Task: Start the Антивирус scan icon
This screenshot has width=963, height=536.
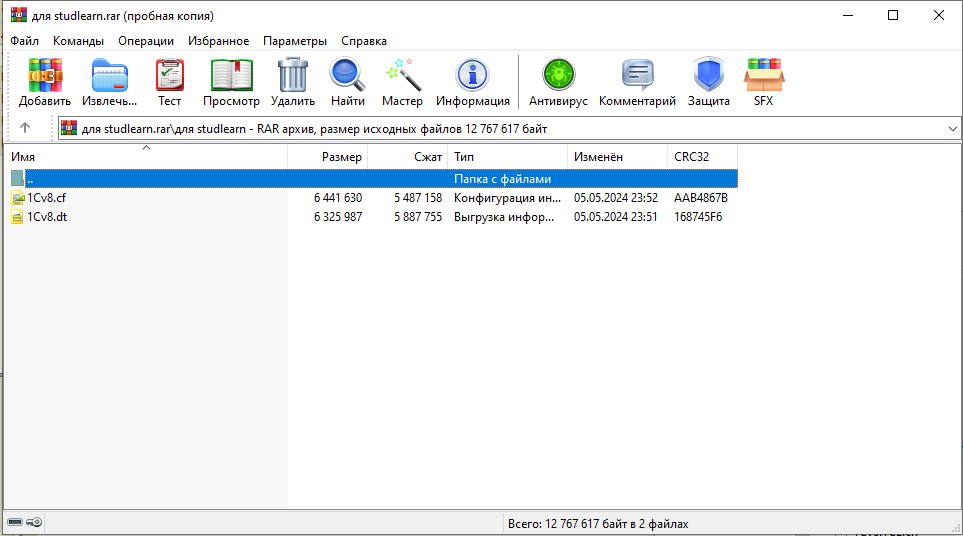Action: 560,76
